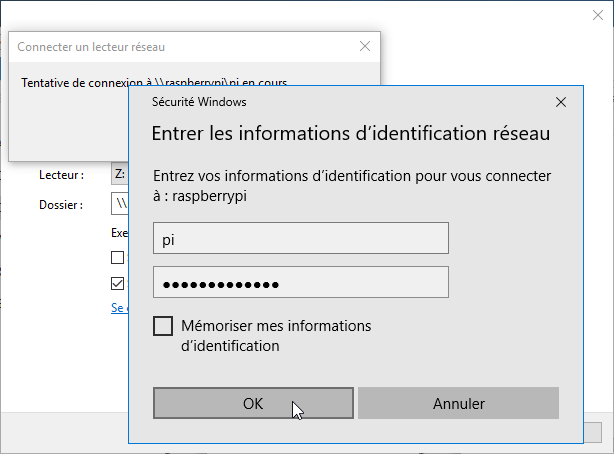
Task: Open the blue 'Se' link in the wizard
Action: point(117,308)
